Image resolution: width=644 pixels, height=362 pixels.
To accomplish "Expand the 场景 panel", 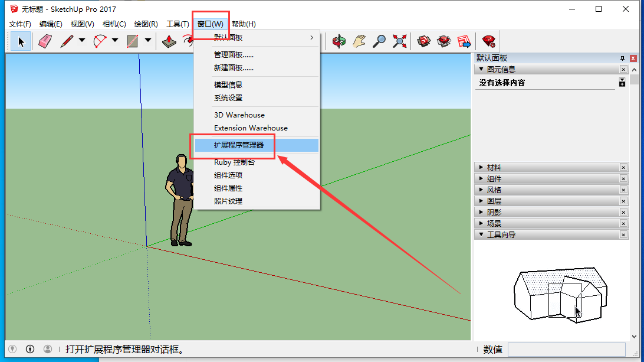I will [481, 223].
